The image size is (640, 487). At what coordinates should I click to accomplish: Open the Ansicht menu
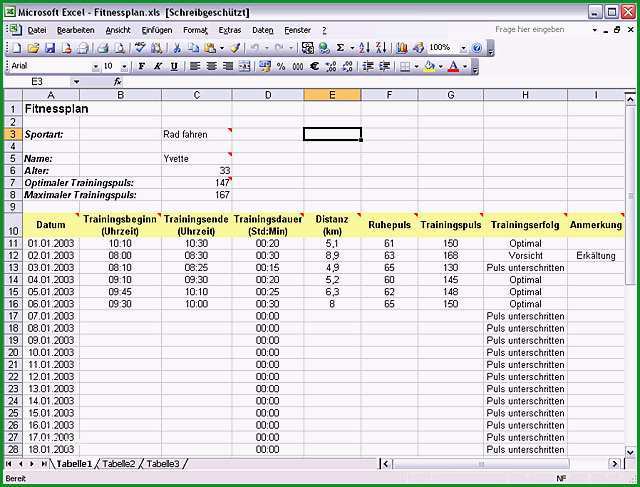118,30
